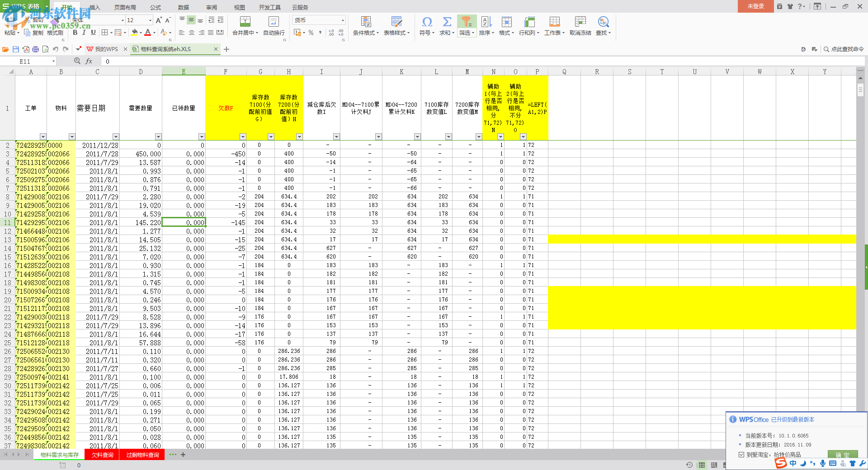Click the 合并居中 merge and center icon
This screenshot has height=470, width=868.
245,22
